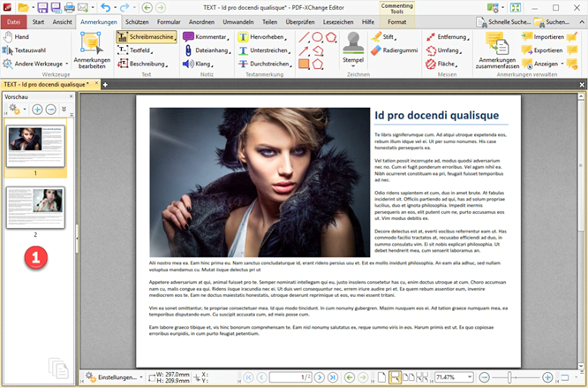Viewport: 588px width, 388px height.
Task: Click Schnelle Suche button
Action: [503, 22]
